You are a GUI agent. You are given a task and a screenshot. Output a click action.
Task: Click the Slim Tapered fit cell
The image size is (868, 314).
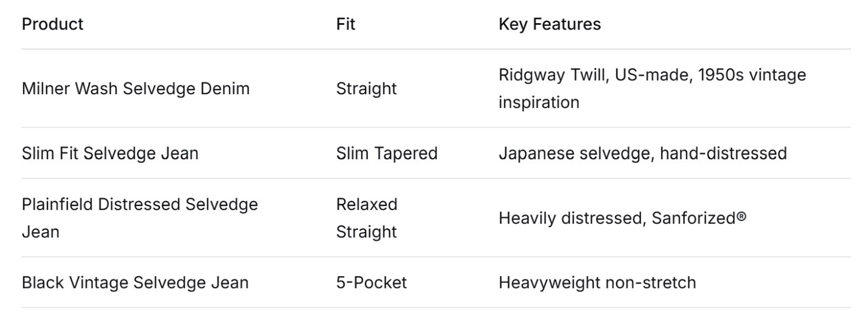coord(387,153)
